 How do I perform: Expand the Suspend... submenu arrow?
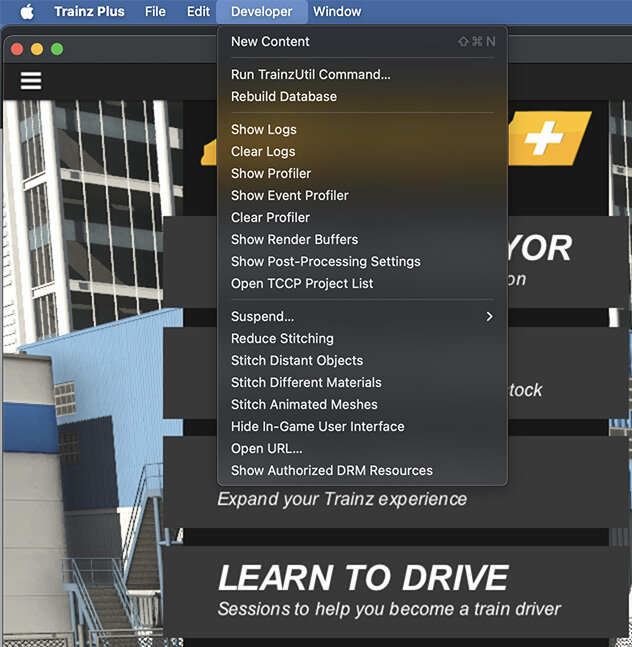(489, 316)
